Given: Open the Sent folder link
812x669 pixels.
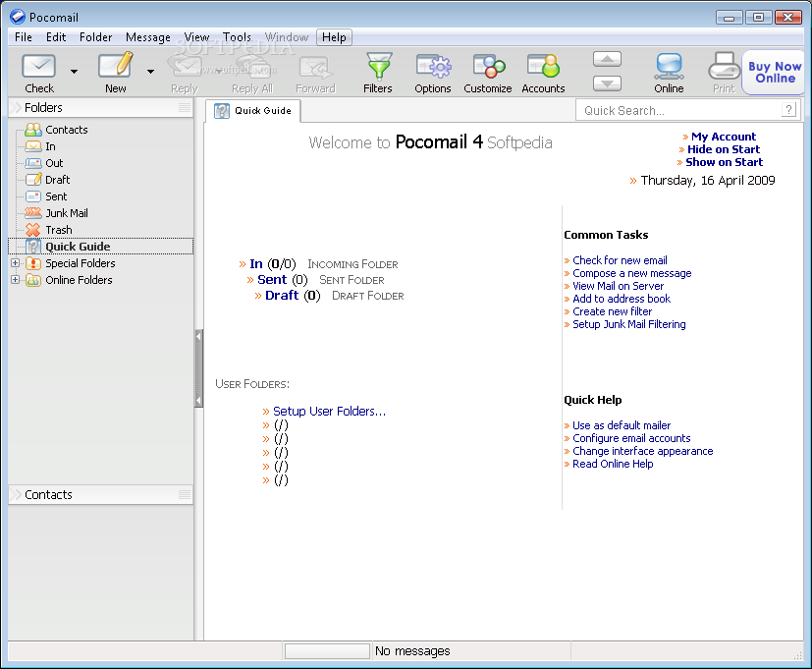Looking at the screenshot, I should click(272, 280).
